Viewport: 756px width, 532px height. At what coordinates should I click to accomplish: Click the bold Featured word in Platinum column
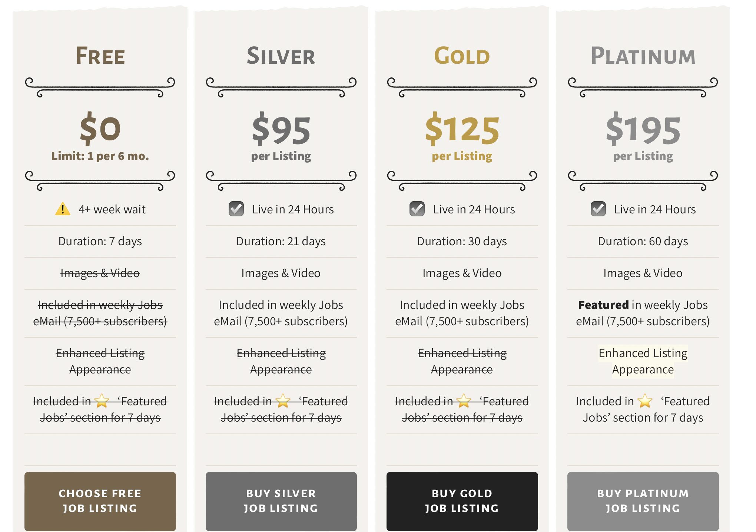[603, 305]
